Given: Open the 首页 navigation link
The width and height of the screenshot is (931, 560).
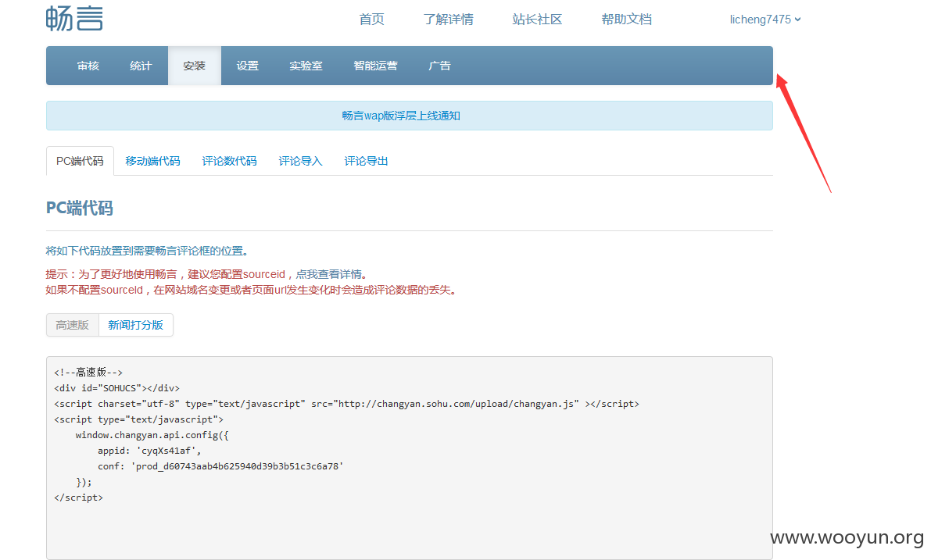Looking at the screenshot, I should [x=371, y=20].
